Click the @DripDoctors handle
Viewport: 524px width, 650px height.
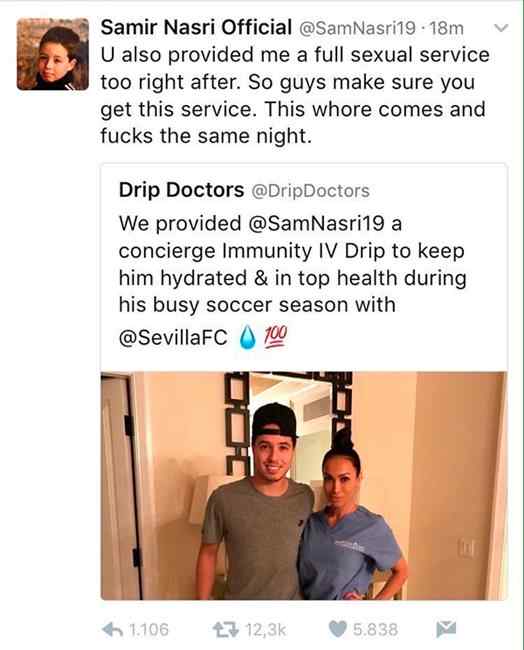(x=311, y=191)
